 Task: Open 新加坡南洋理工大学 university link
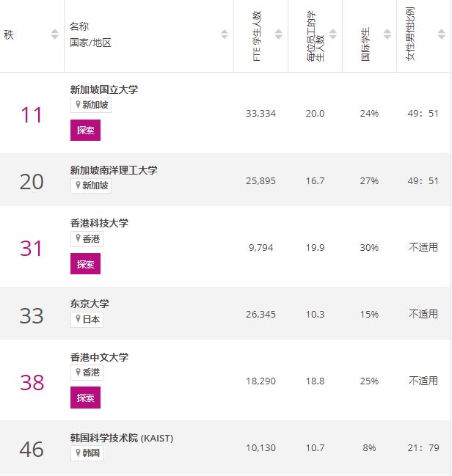(114, 170)
